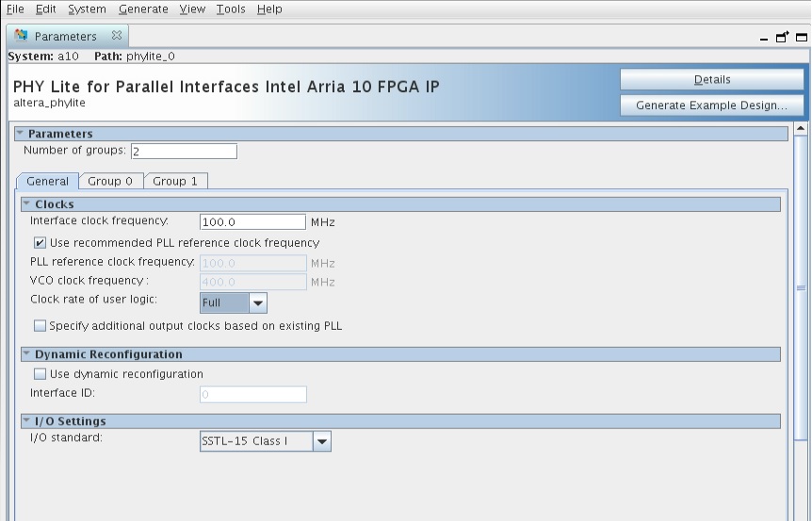The height and width of the screenshot is (521, 812).
Task: Collapse the I/O Settings section
Action: pyautogui.click(x=26, y=421)
